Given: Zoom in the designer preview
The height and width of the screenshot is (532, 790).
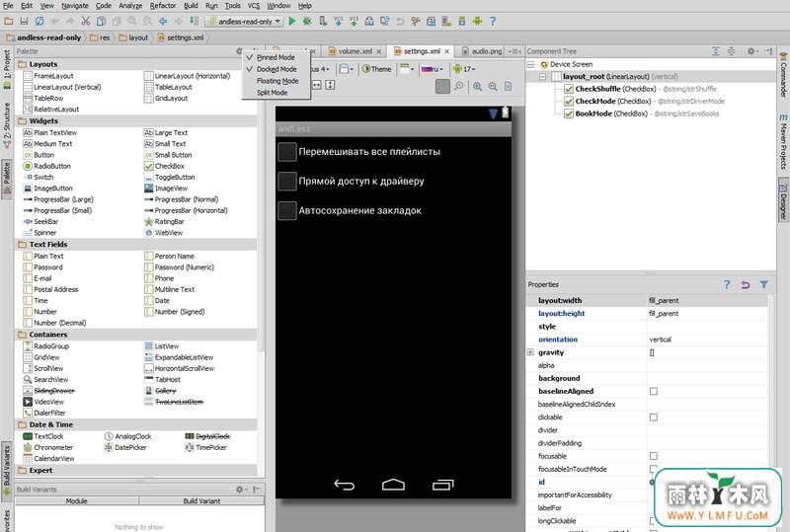Looking at the screenshot, I should point(477,87).
